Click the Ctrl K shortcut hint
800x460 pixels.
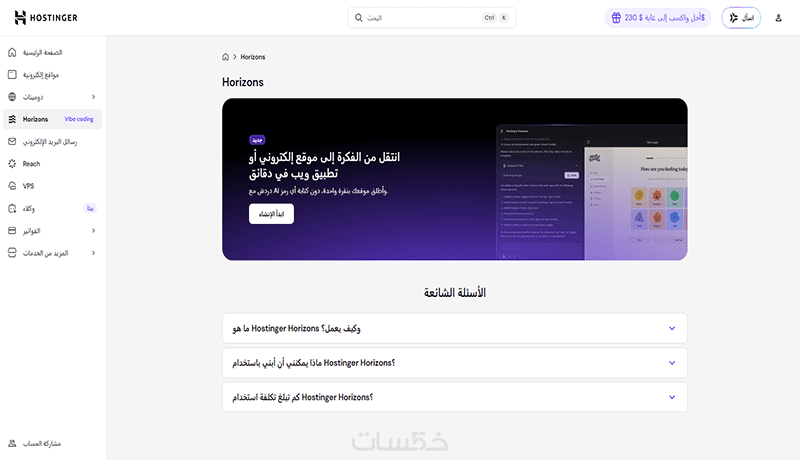(x=495, y=18)
